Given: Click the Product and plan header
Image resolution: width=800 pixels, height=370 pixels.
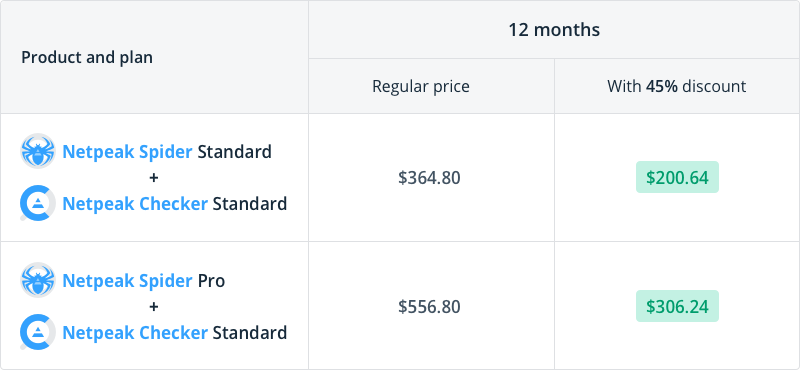Looking at the screenshot, I should point(87,58).
